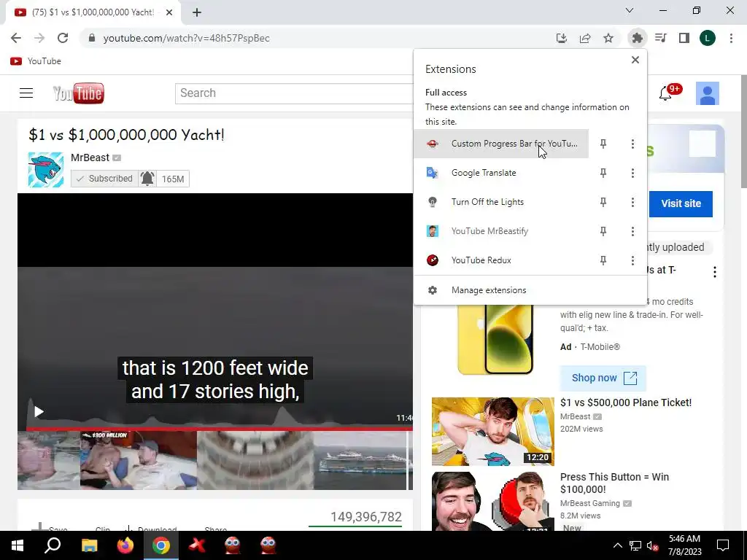
Task: Pin YouTube MrBeastify extension
Action: coord(603,231)
